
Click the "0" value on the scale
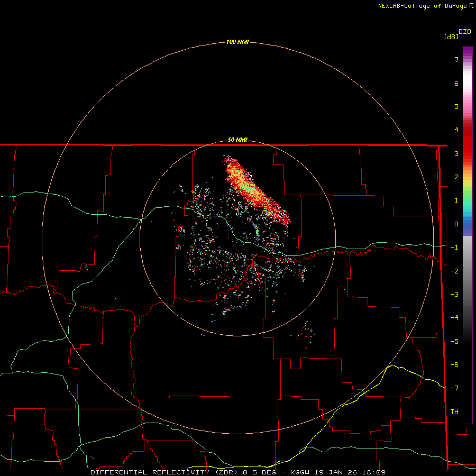point(456,224)
